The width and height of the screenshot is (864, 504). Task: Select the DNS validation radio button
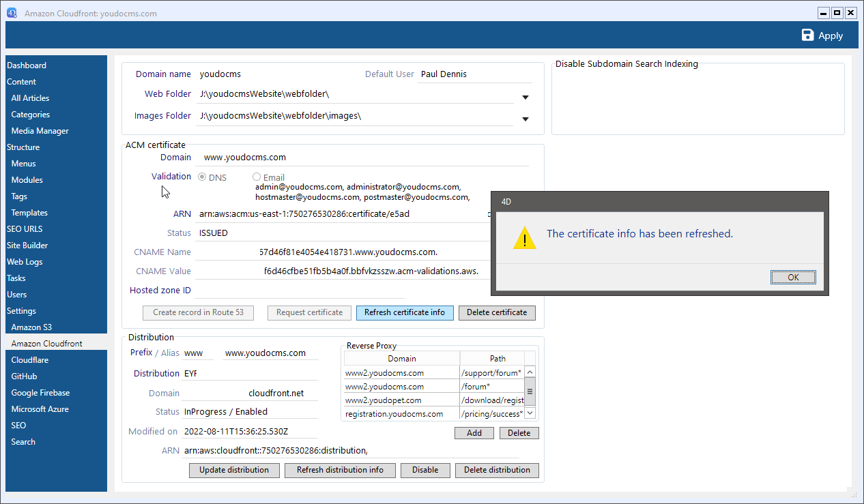tap(203, 177)
